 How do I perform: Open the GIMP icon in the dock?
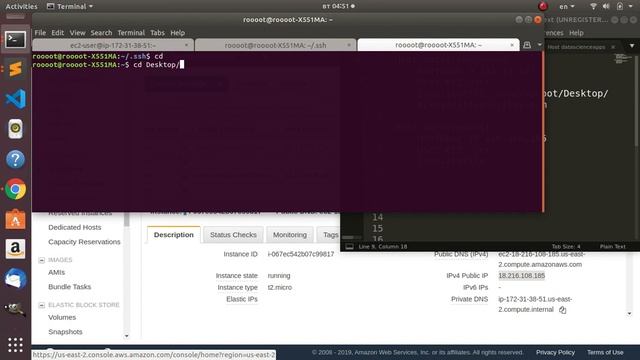tap(15, 309)
